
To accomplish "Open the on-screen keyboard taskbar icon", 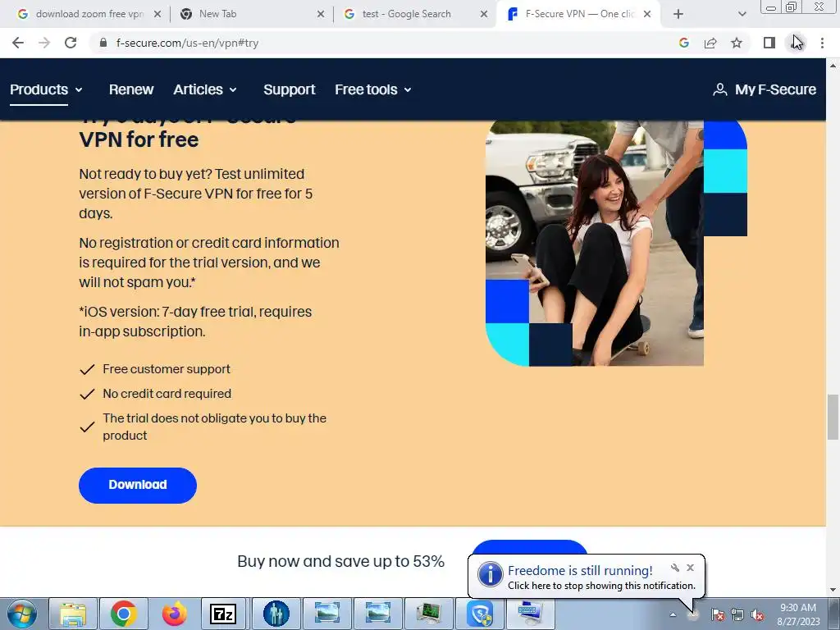I will (531, 614).
